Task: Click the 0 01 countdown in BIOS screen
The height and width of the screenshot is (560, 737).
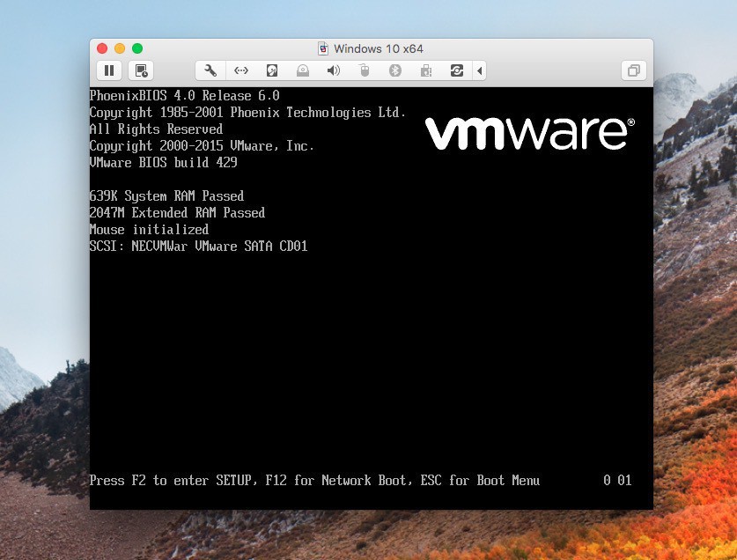Action: (x=617, y=481)
